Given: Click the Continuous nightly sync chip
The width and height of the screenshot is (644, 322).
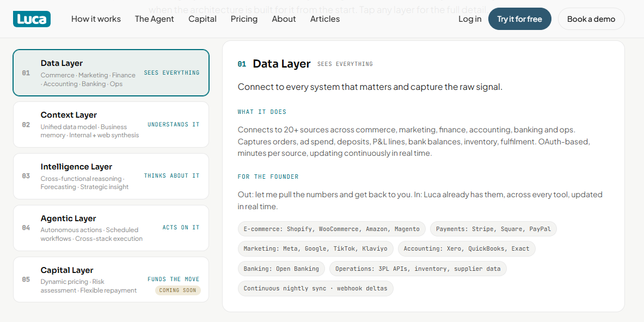Looking at the screenshot, I should [315, 288].
